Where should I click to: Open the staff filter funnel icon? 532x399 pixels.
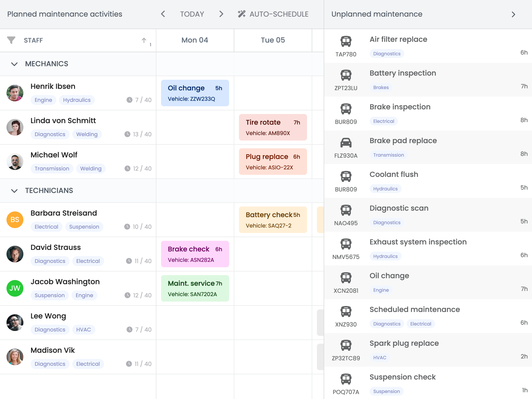point(11,40)
